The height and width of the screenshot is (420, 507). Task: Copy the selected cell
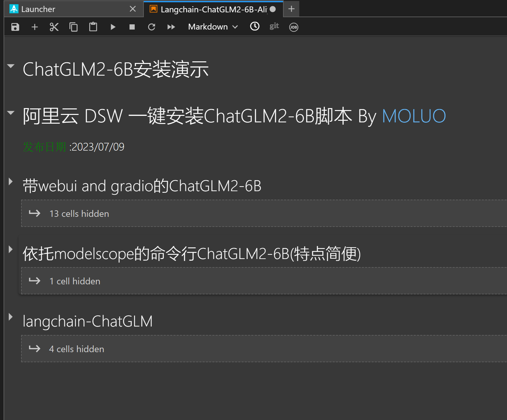(x=74, y=27)
